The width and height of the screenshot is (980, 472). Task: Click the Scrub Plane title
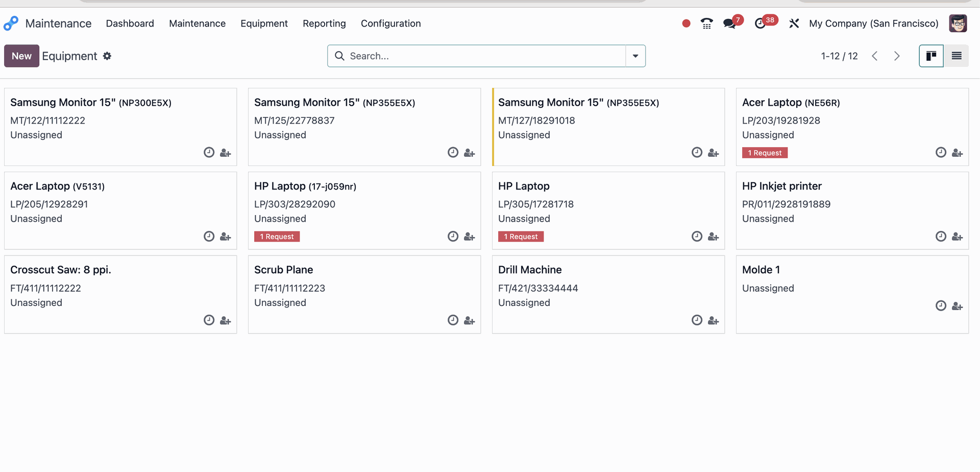pyautogui.click(x=284, y=270)
